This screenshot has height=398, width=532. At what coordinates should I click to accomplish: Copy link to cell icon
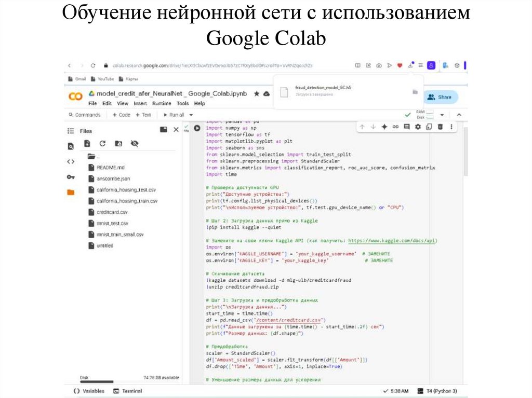coord(395,127)
